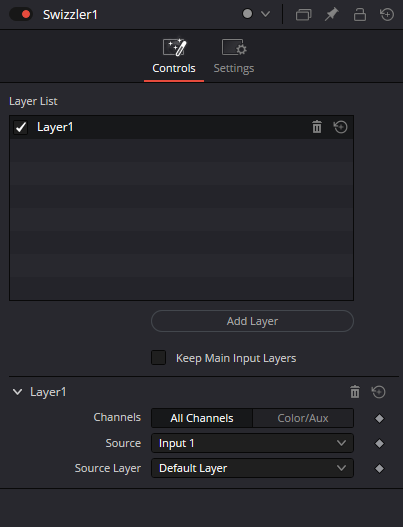Image resolution: width=403 pixels, height=527 pixels.
Task: Click the versions icon in header
Action: 304,14
